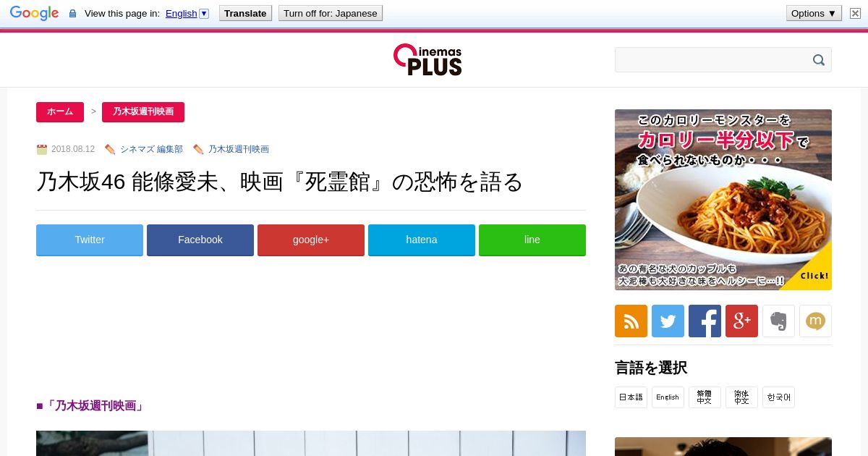Click the English language link in translate bar
868x456 pixels.
(181, 13)
